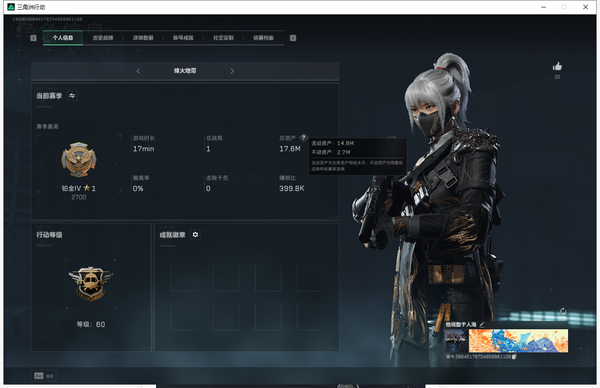The height and width of the screenshot is (388, 600).
Task: Select the 账号成就 tab
Action: (x=183, y=38)
